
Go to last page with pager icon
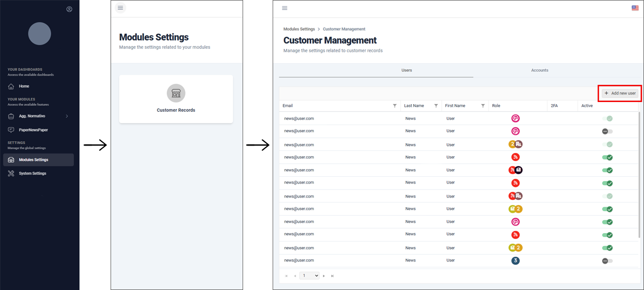pyautogui.click(x=332, y=275)
